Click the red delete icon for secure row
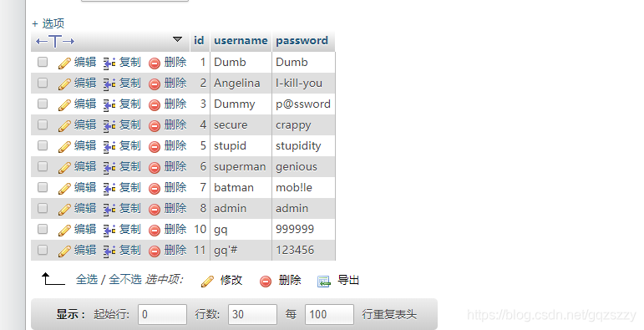The image size is (644, 330). [155, 126]
